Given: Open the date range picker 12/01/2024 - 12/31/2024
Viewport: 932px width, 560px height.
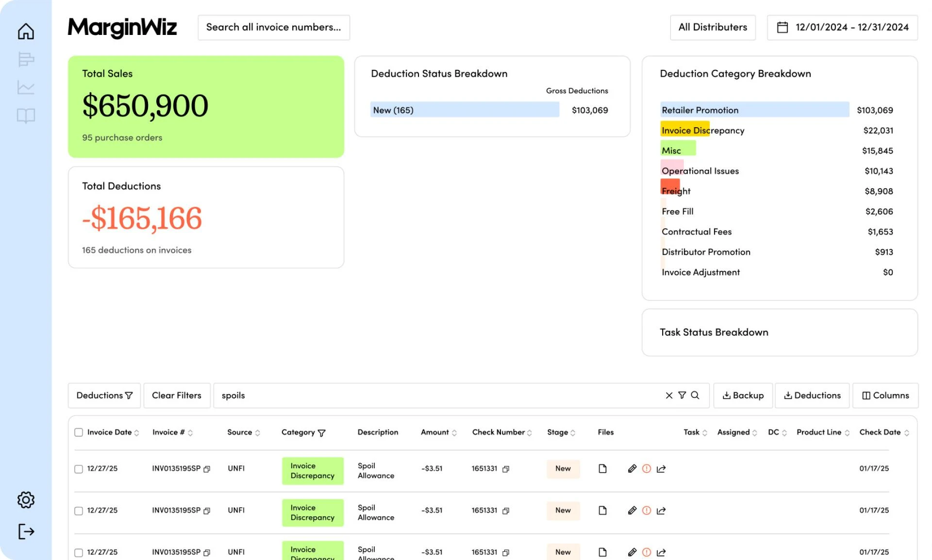Looking at the screenshot, I should pos(842,27).
